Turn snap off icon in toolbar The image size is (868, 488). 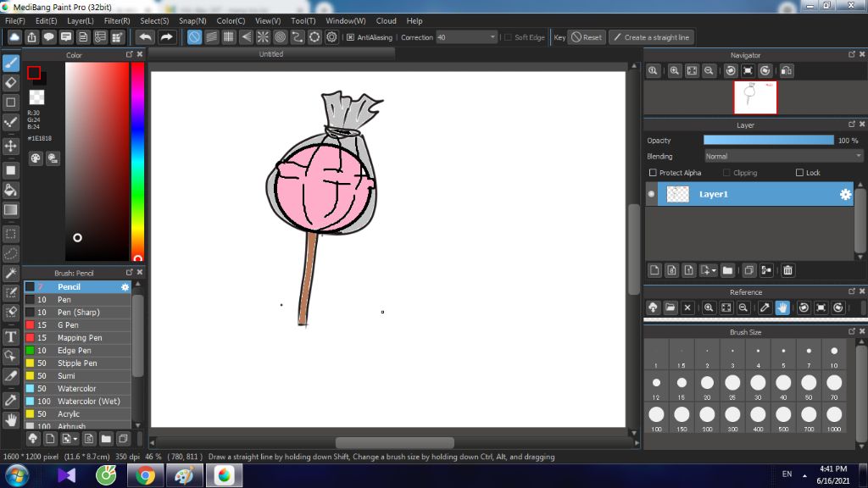click(194, 37)
